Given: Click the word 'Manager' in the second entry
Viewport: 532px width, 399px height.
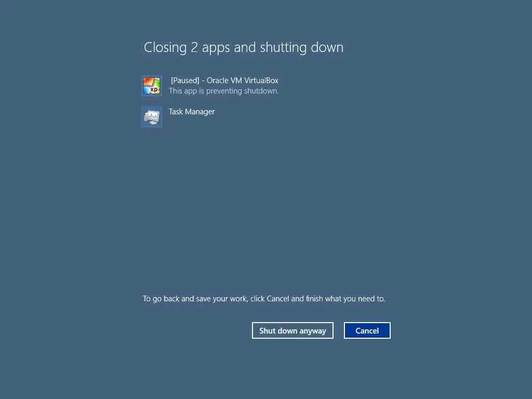Looking at the screenshot, I should [200, 112].
